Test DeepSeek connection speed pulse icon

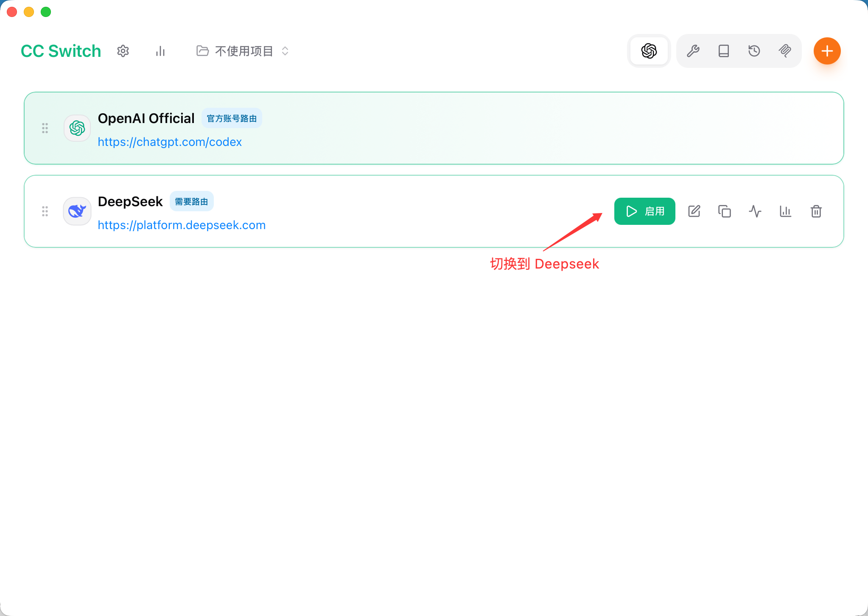click(x=755, y=211)
